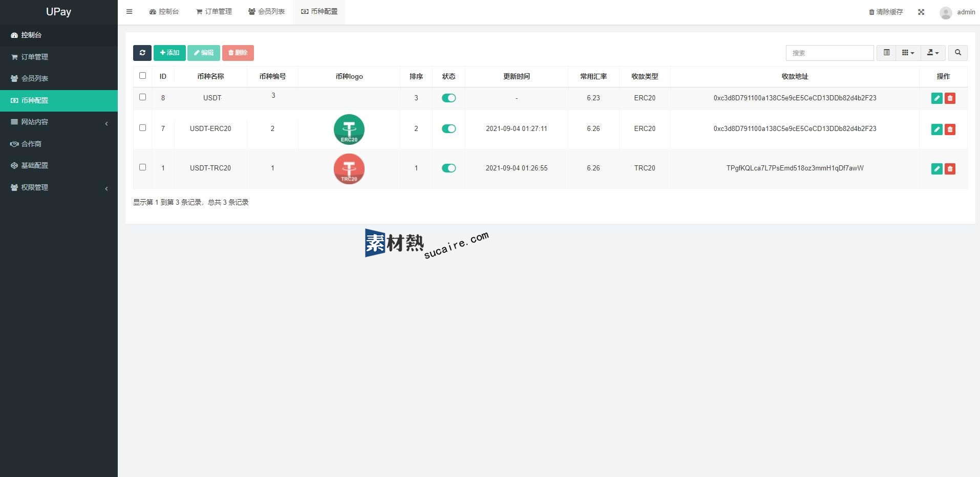Click the 更新时间 column header
The width and height of the screenshot is (980, 477).
(x=517, y=76)
